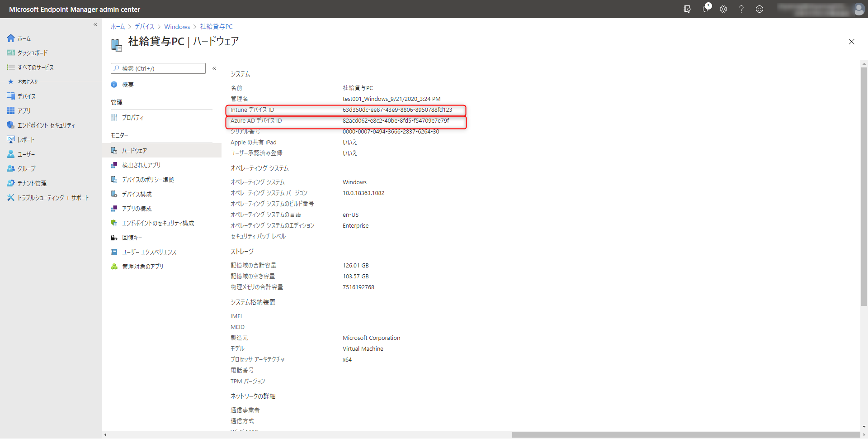Open トラブルシューティング + サポート via the wrench icon
The height and width of the screenshot is (439, 868).
pyautogui.click(x=11, y=197)
